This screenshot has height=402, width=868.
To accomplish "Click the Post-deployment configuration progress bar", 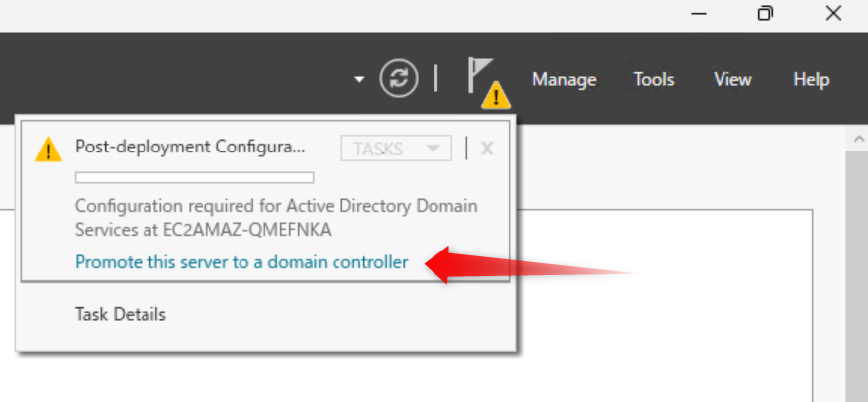I will coord(195,178).
